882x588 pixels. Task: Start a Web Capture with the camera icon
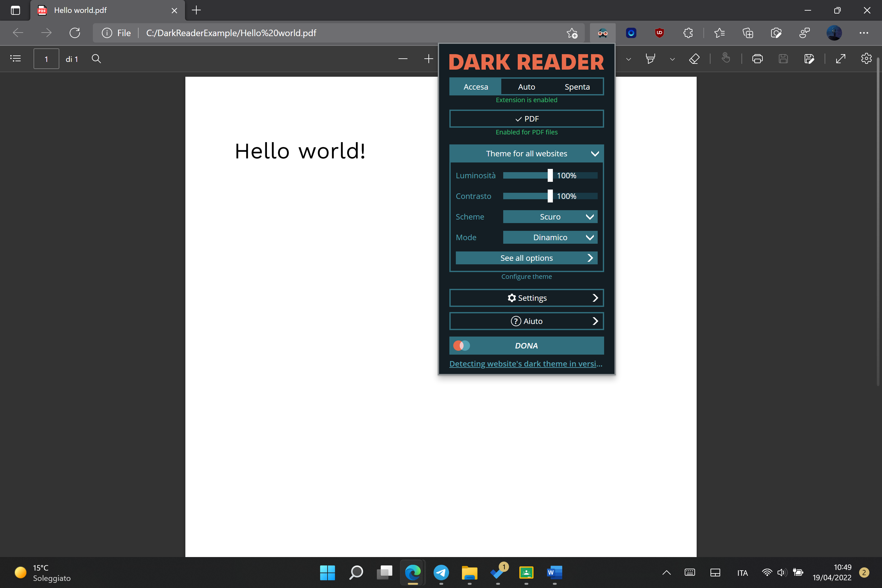pos(776,33)
